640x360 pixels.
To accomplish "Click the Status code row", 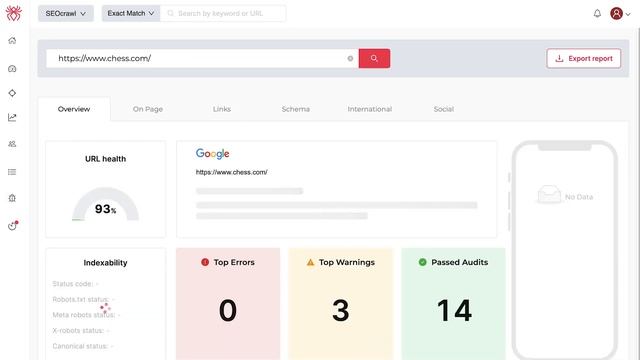I will (76, 284).
